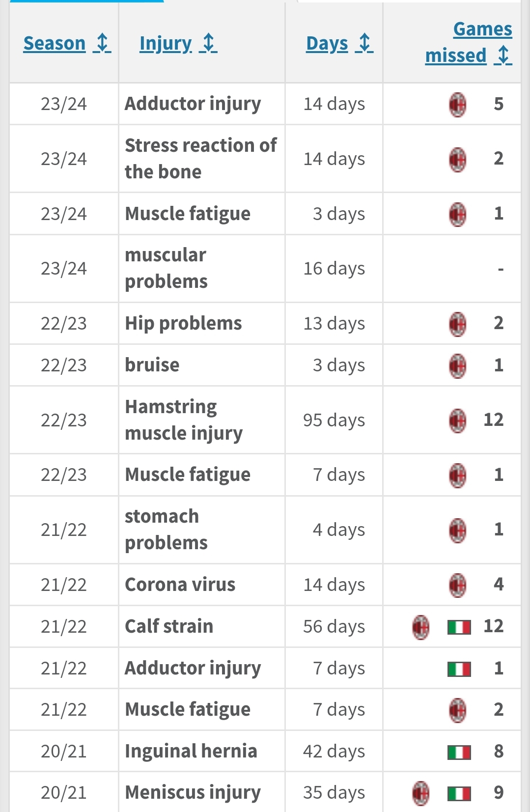Sort table by Injury header link
The width and height of the screenshot is (530, 812).
point(166,44)
